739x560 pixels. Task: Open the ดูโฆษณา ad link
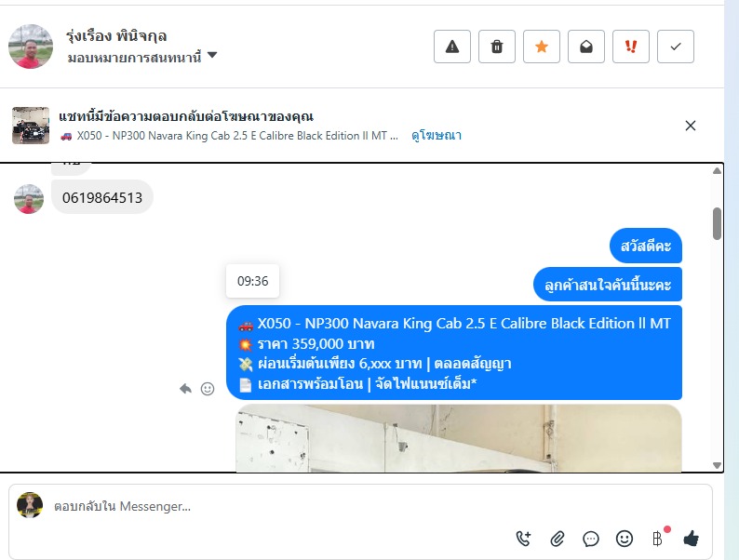coord(437,136)
